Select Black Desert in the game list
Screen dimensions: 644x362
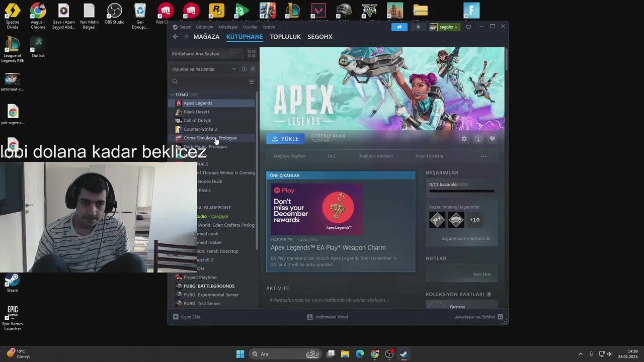[x=196, y=112]
